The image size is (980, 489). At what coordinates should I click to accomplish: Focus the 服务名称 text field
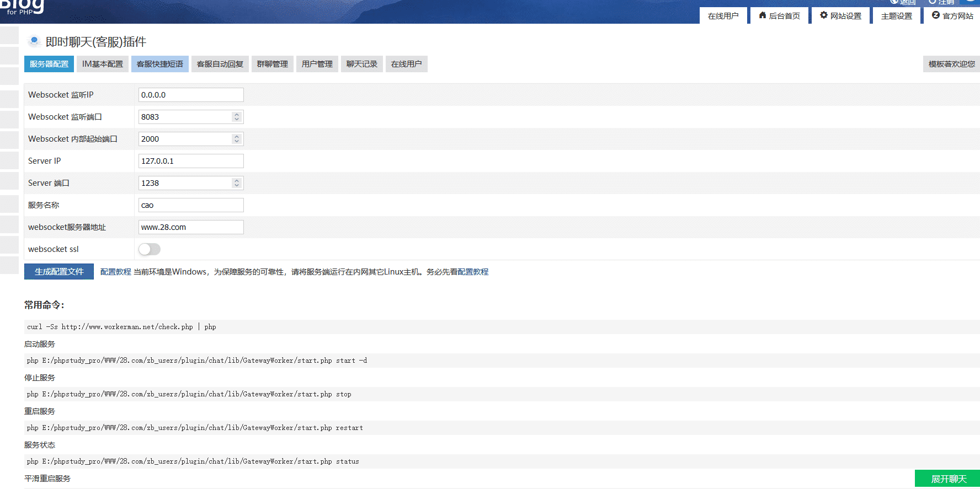(190, 205)
